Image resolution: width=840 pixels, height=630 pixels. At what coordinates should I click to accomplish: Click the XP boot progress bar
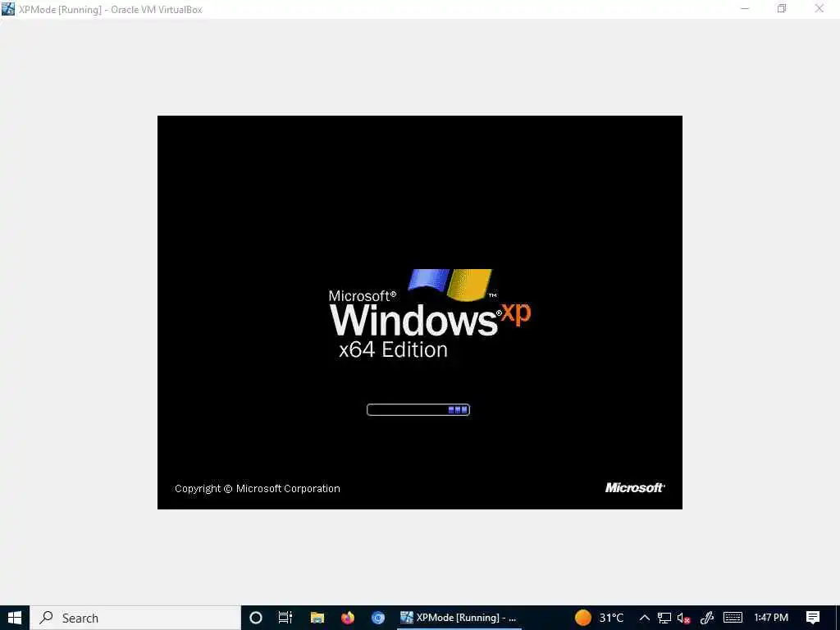click(418, 410)
